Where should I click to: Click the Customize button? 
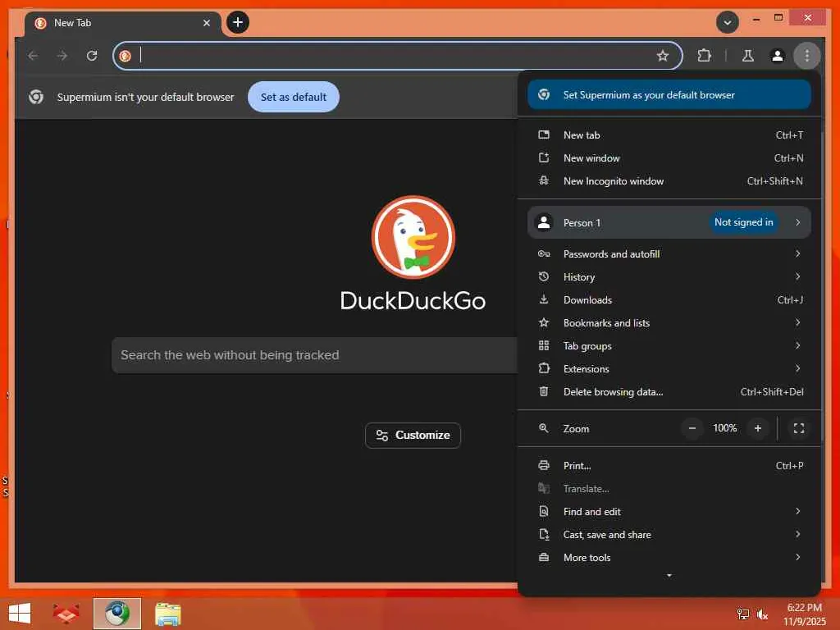coord(413,436)
